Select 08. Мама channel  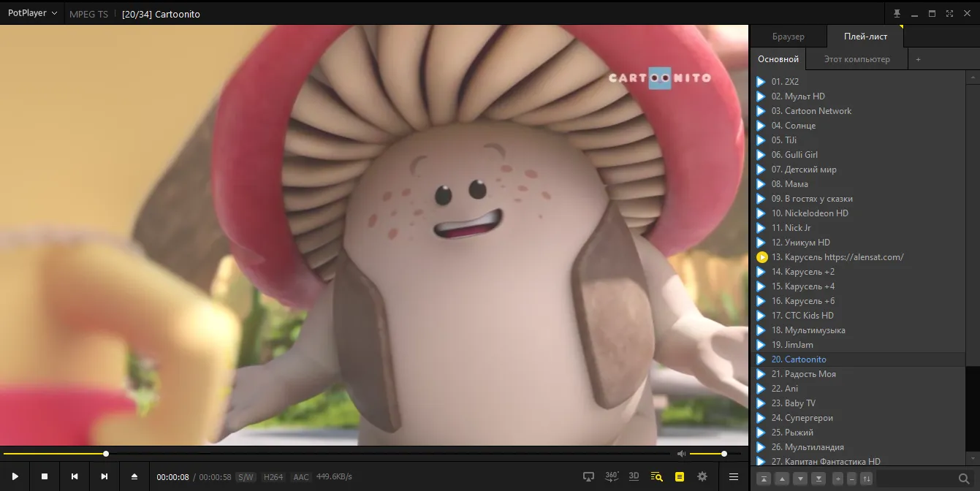point(859,184)
